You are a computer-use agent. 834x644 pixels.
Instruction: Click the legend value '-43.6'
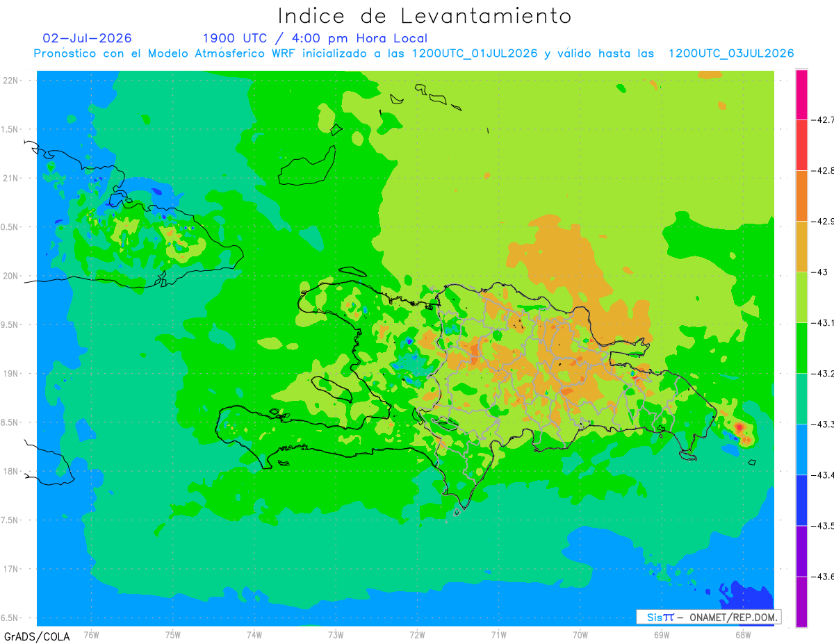[x=824, y=577]
